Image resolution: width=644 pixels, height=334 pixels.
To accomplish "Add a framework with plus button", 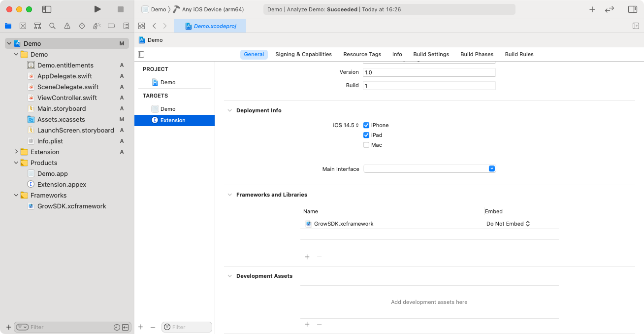I will coord(307,257).
